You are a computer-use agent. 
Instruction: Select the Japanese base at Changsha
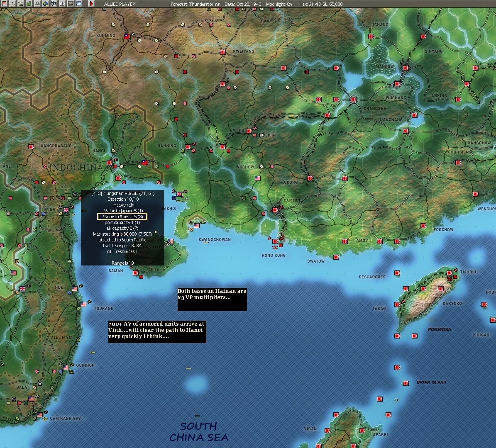coord(353,100)
